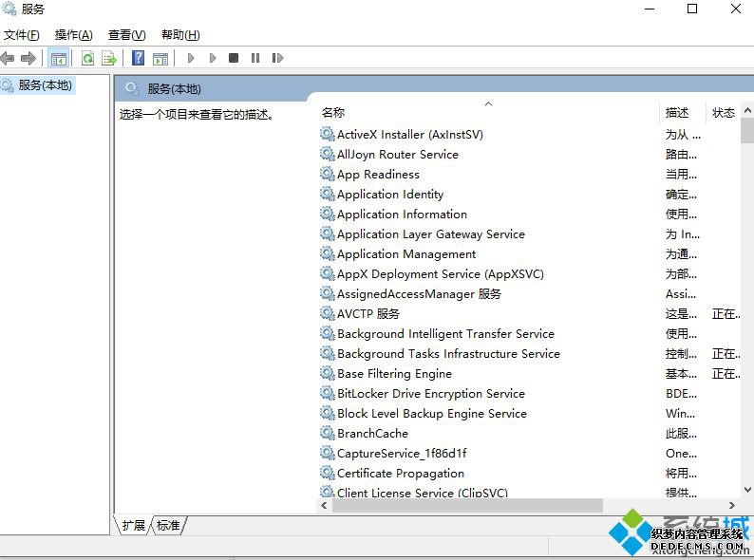Click the Properties pane toolbar icon
This screenshot has width=754, height=560.
click(x=160, y=59)
